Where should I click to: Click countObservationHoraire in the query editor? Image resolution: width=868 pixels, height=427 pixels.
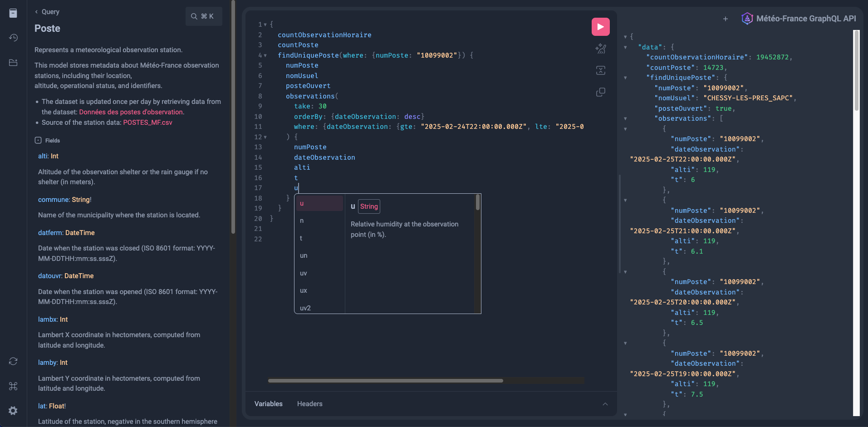pyautogui.click(x=324, y=35)
